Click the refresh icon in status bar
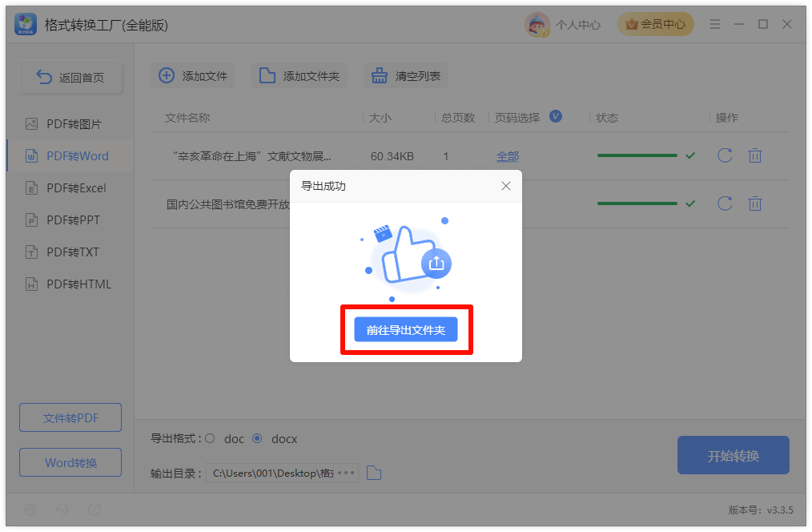The width and height of the screenshot is (812, 532). (94, 510)
